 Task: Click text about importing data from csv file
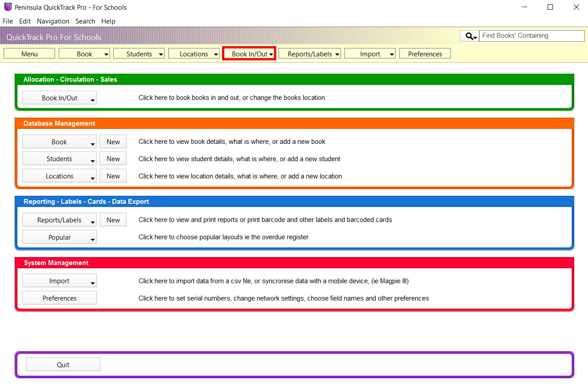[274, 281]
